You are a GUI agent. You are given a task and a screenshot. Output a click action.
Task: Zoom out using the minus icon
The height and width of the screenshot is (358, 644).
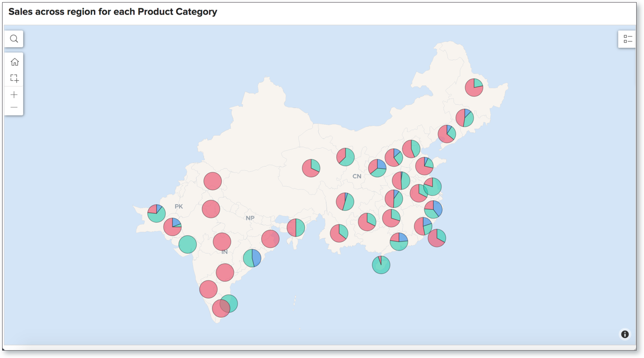(14, 107)
